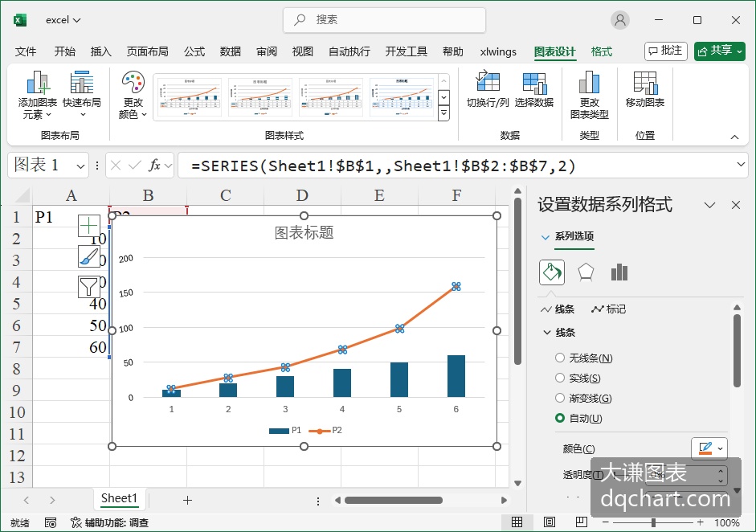Click the Move Chart (移动图表) icon
The height and width of the screenshot is (532, 756).
click(x=645, y=83)
